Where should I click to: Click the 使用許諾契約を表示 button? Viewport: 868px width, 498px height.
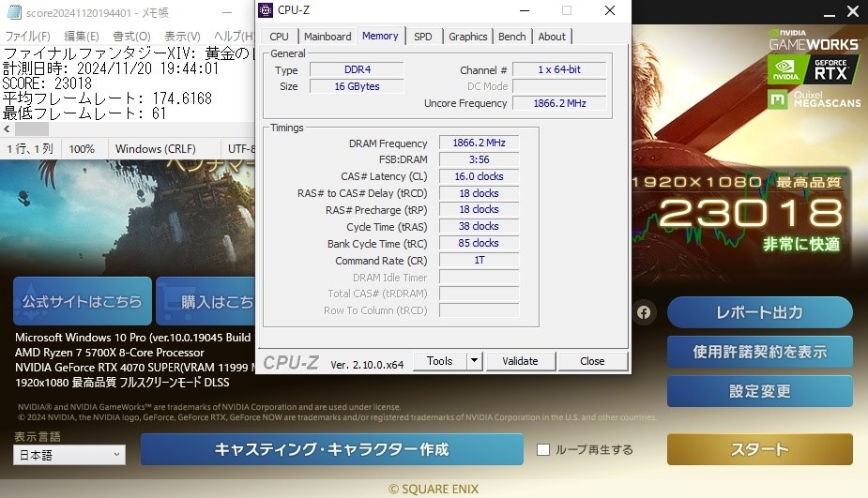point(759,352)
